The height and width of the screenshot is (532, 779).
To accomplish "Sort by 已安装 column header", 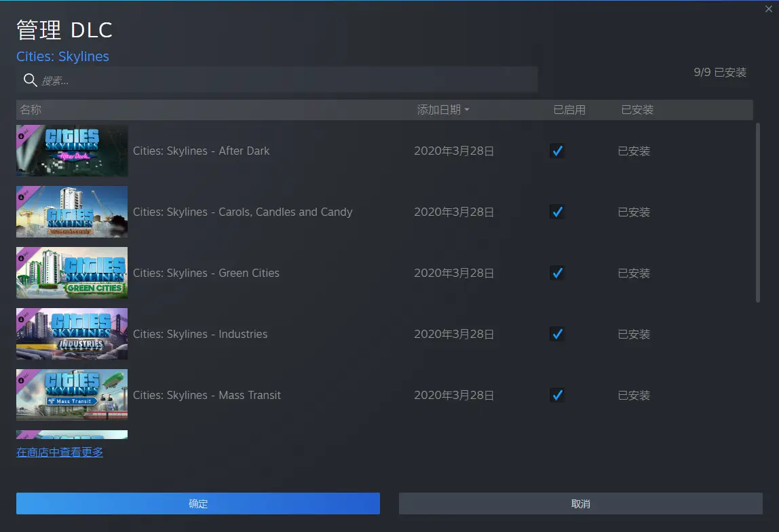I will [637, 110].
